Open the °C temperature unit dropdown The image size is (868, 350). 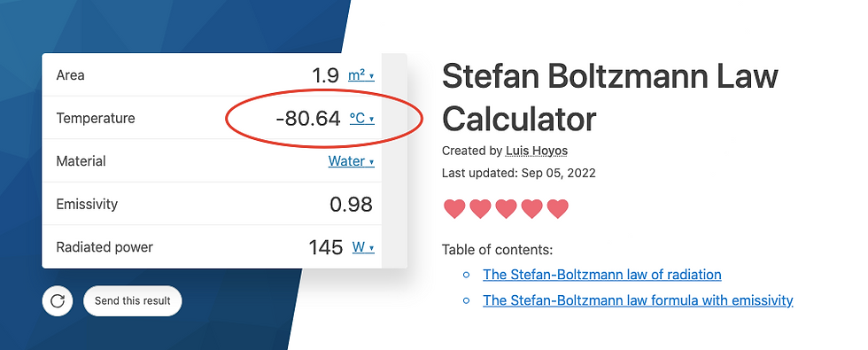click(x=362, y=118)
